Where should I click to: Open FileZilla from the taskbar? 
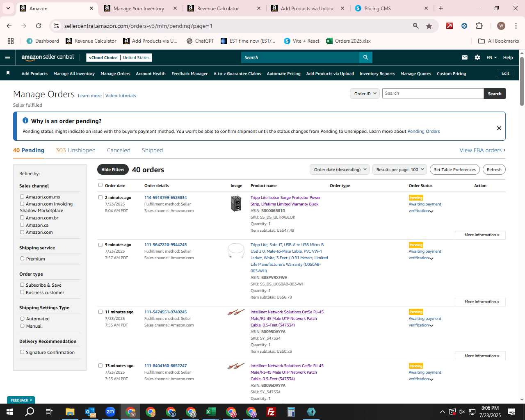(x=271, y=412)
